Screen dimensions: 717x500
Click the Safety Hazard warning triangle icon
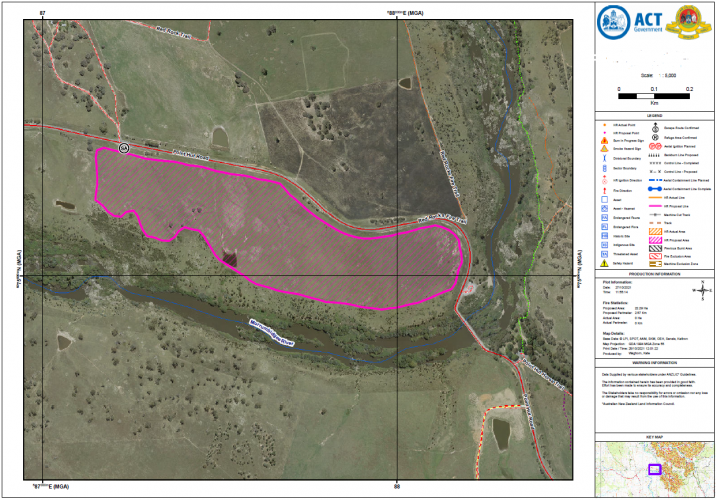(x=604, y=263)
